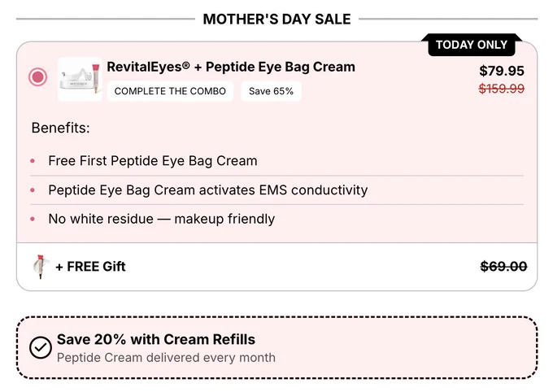The image size is (553, 392).
Task: Click the Benefits: heading
Action: (61, 128)
